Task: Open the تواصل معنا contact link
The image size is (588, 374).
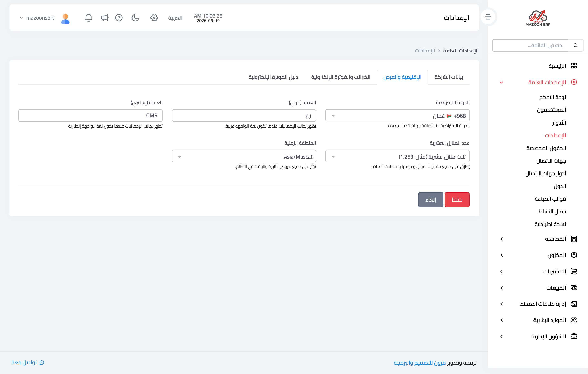Action: [28, 363]
